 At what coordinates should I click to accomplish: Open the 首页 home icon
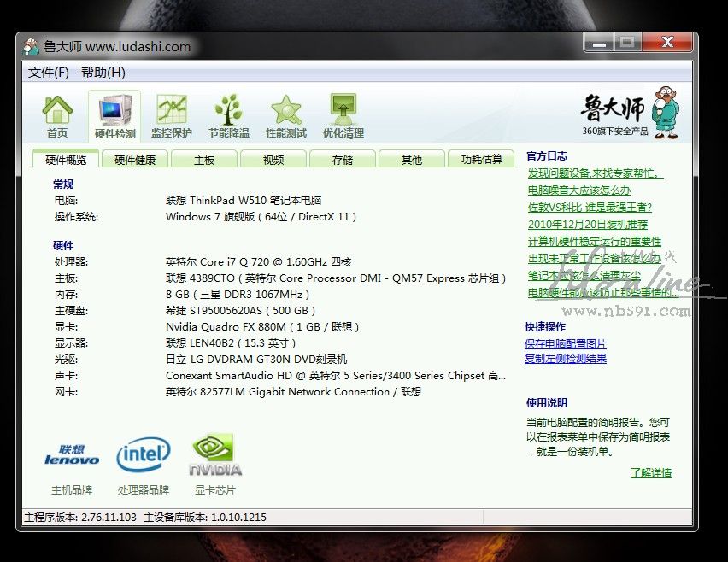(57, 116)
